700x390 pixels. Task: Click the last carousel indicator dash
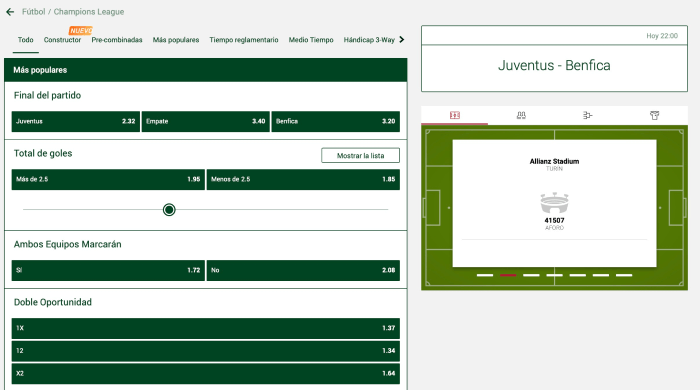624,275
